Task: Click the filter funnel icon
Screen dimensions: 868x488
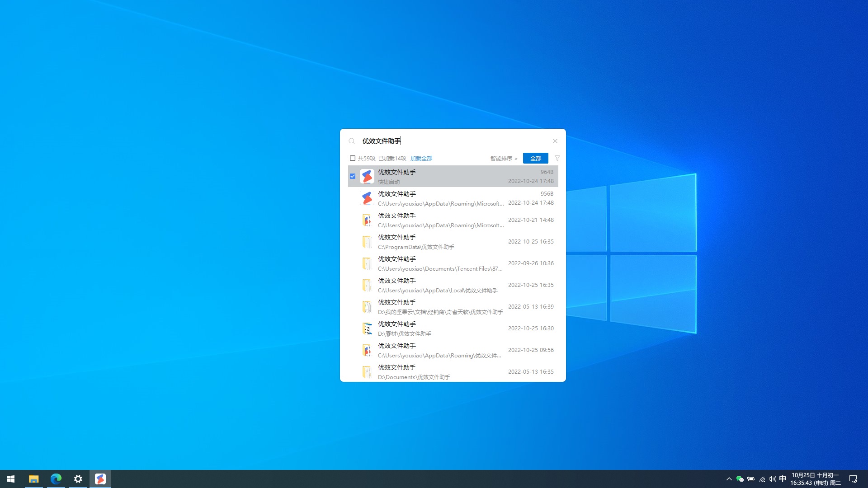Action: pyautogui.click(x=557, y=158)
